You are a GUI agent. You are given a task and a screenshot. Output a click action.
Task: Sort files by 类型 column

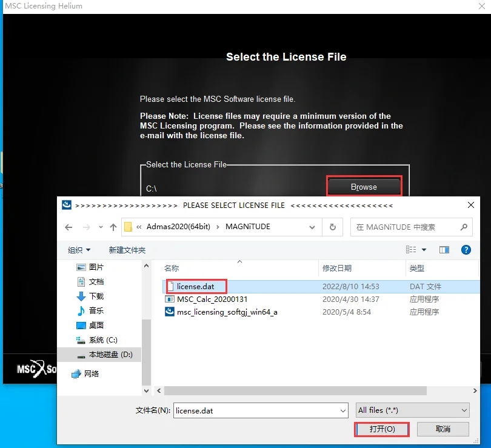[417, 269]
